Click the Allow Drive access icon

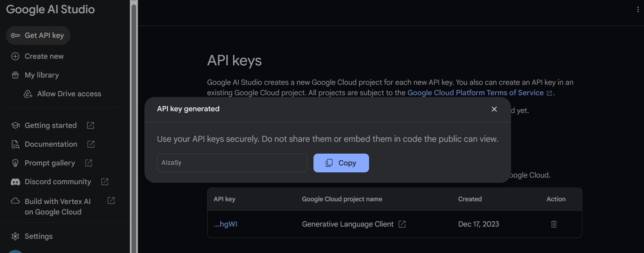28,94
